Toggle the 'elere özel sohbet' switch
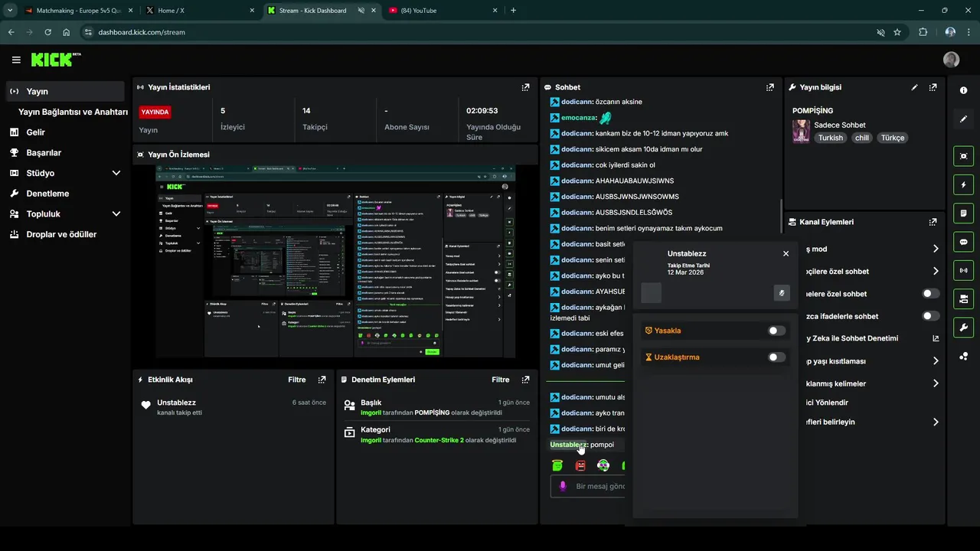This screenshot has height=551, width=980. click(x=930, y=294)
